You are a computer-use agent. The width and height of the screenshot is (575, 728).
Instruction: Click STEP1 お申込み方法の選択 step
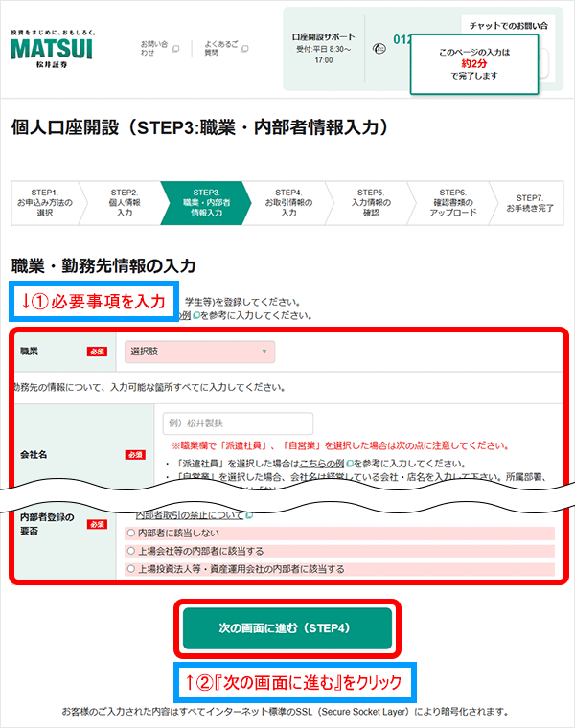pos(45,203)
